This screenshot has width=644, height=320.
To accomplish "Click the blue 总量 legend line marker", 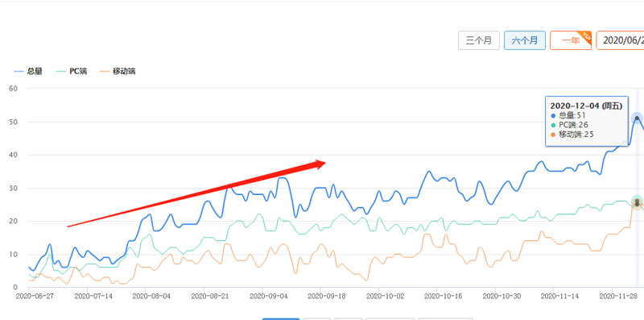I will (x=19, y=72).
